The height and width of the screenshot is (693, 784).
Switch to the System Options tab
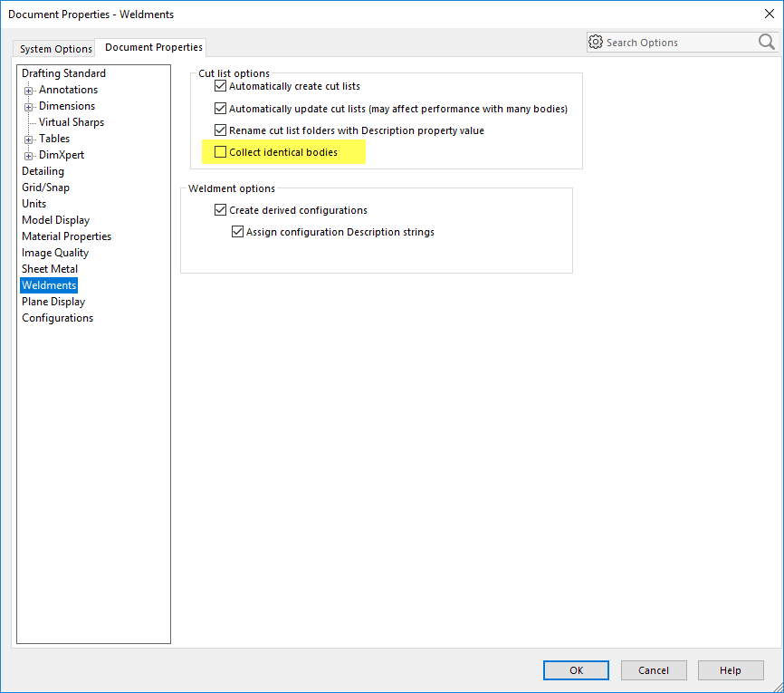pos(55,49)
